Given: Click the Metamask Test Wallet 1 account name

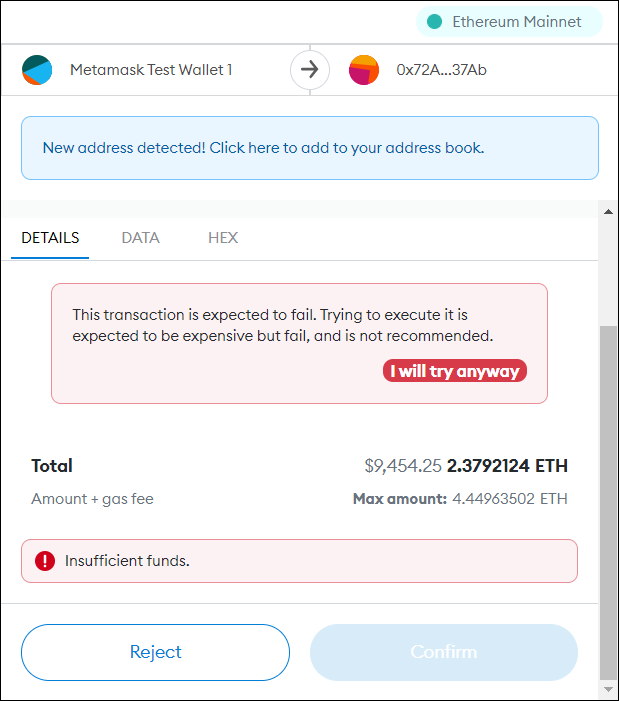Looking at the screenshot, I should click(151, 70).
